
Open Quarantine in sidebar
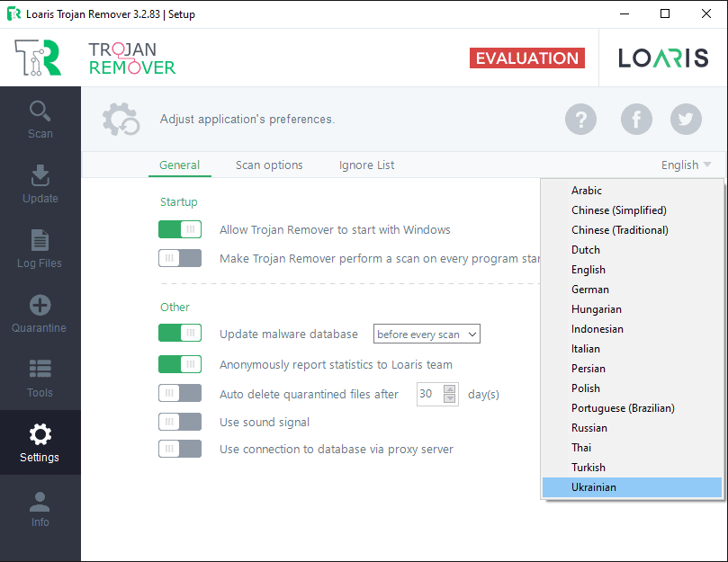pos(40,313)
